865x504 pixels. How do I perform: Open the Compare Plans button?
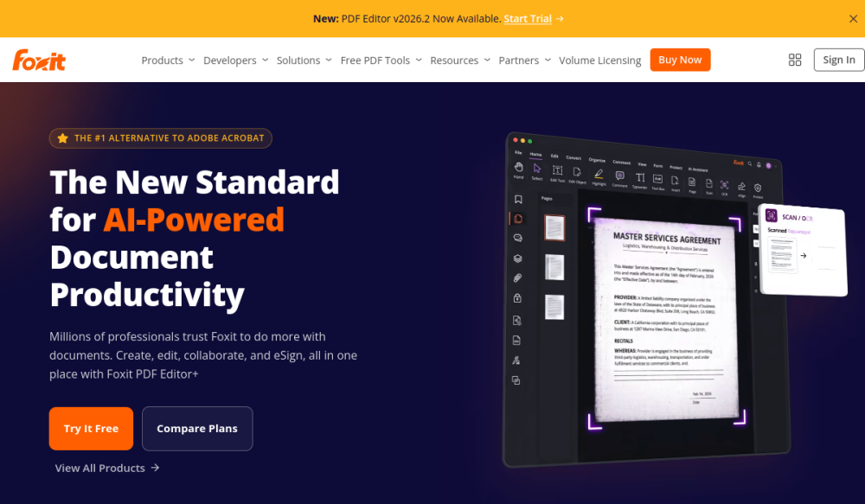(197, 429)
